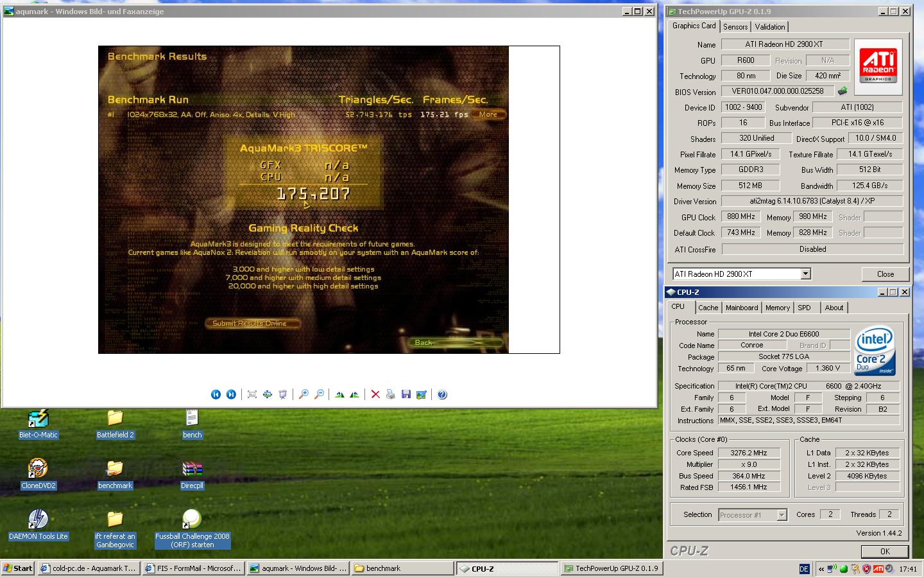This screenshot has width=924, height=578.
Task: Click security shield tray icon
Action: click(x=867, y=568)
